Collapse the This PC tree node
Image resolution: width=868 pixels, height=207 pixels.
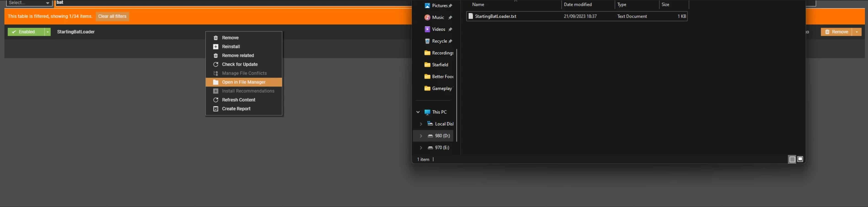point(418,112)
